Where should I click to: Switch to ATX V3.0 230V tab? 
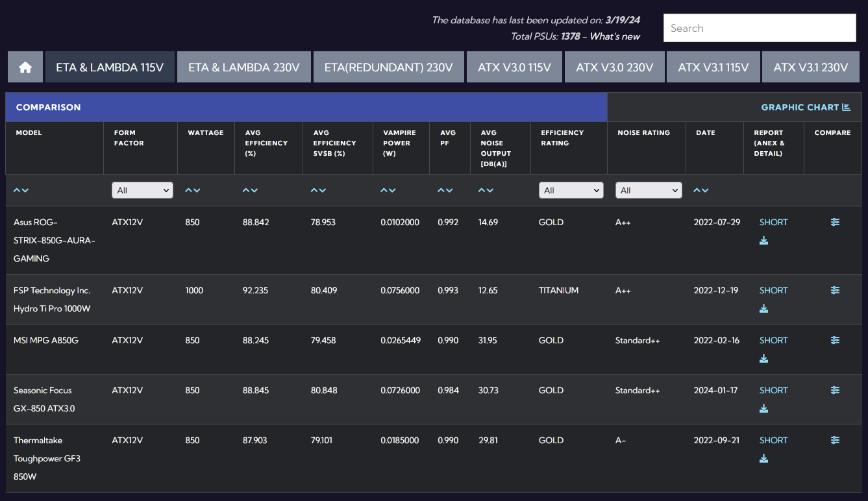[614, 67]
